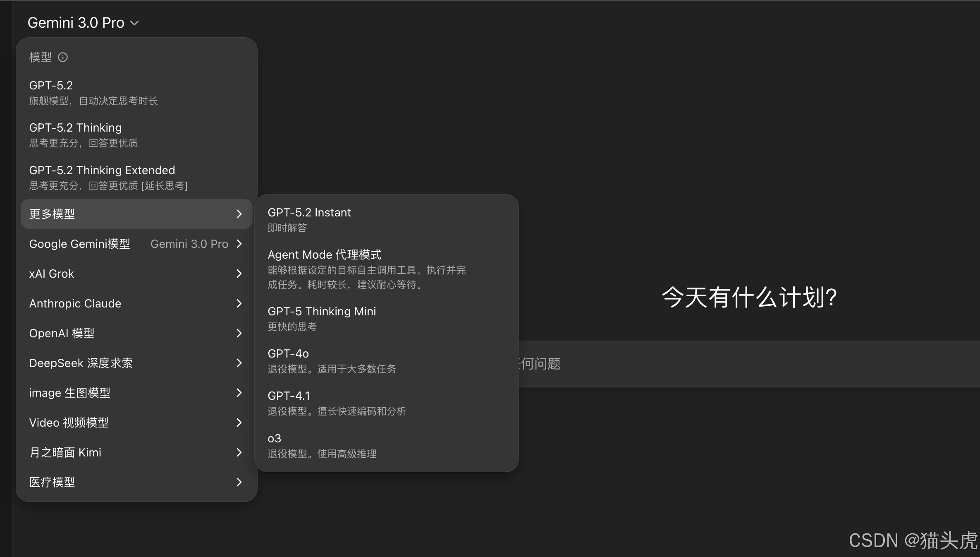Open the xAI Grok model list
Viewport: 980px width, 557px height.
pos(136,274)
